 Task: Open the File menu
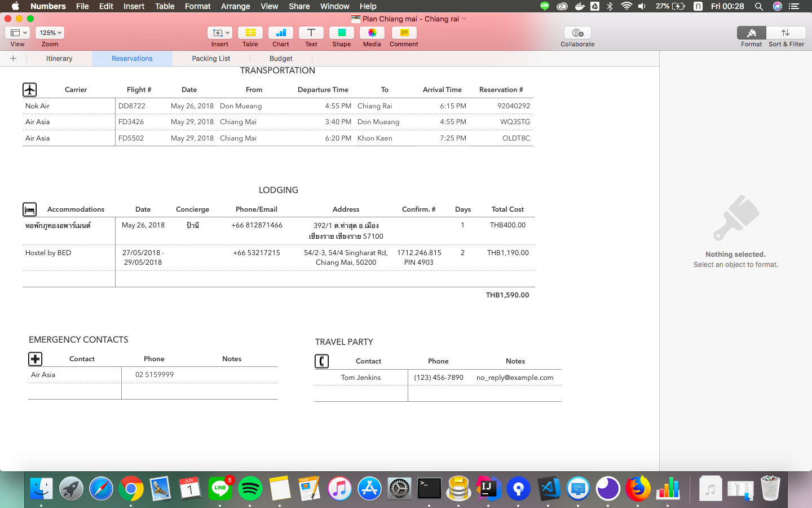[82, 6]
